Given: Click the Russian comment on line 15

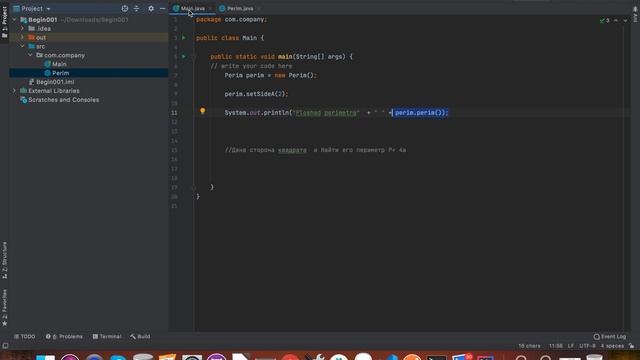Looking at the screenshot, I should (316, 150).
